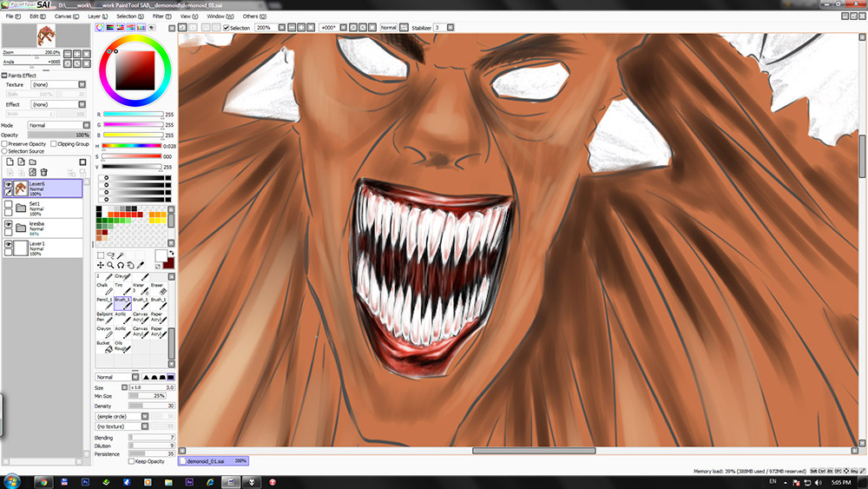Image resolution: width=868 pixels, height=489 pixels.
Task: Open the File menu
Action: point(13,16)
